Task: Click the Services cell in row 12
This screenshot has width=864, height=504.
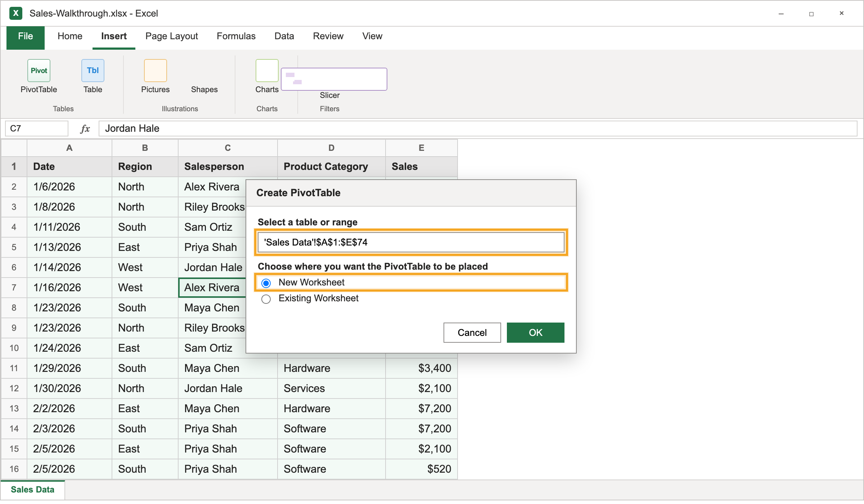Action: coord(332,388)
